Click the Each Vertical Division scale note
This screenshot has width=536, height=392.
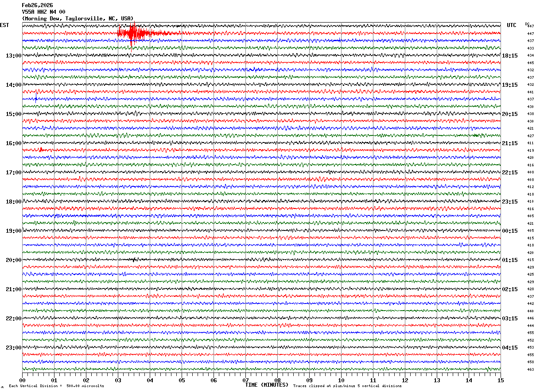tap(56, 386)
